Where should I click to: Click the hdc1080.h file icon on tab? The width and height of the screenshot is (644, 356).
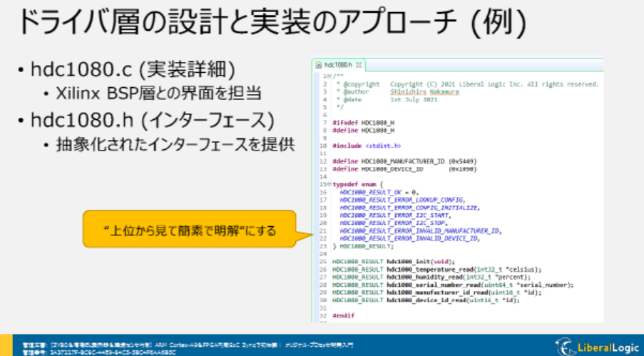[x=319, y=65]
